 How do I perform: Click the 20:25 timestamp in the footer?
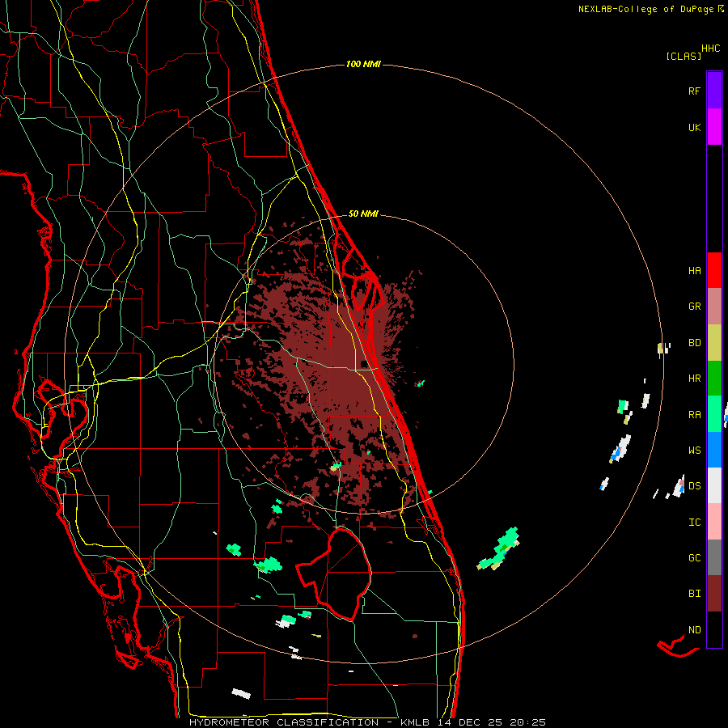coord(527,722)
